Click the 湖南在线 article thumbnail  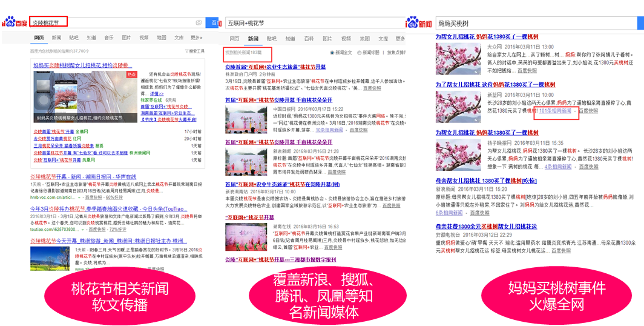(246, 237)
